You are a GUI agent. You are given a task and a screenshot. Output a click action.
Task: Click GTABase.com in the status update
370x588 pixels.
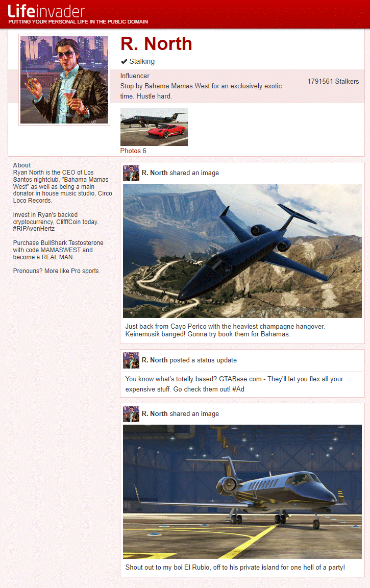point(240,379)
